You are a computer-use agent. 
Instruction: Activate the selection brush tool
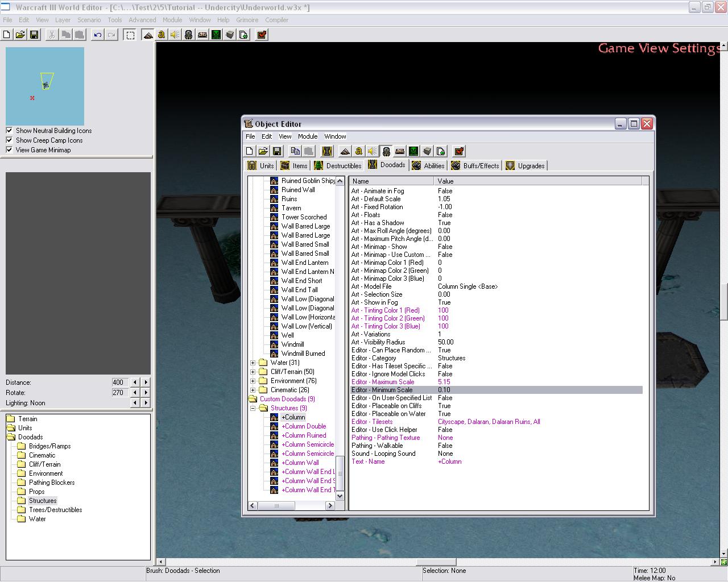click(x=130, y=35)
